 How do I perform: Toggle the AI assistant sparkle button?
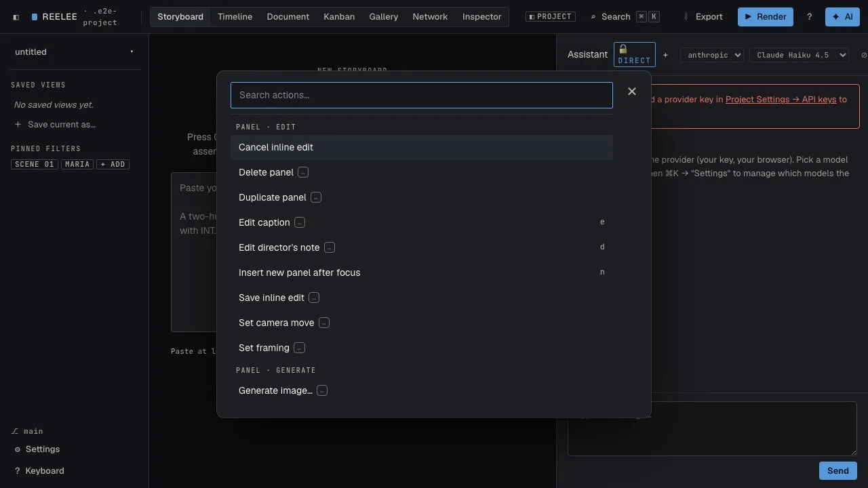coord(842,17)
